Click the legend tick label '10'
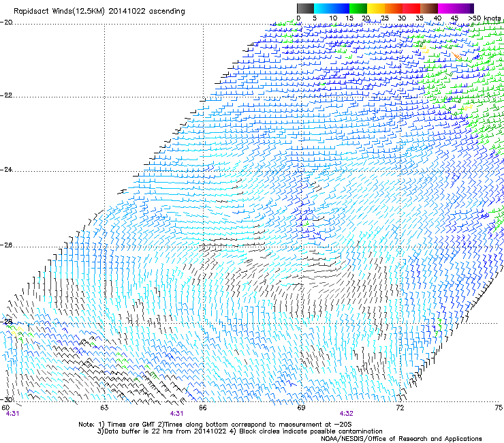Image resolution: width=504 pixels, height=443 pixels. [332, 18]
